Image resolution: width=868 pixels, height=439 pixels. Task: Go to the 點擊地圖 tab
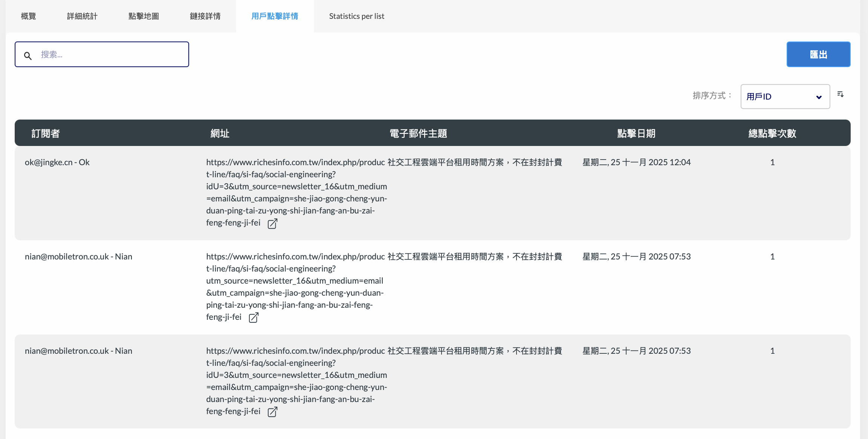[x=144, y=16]
